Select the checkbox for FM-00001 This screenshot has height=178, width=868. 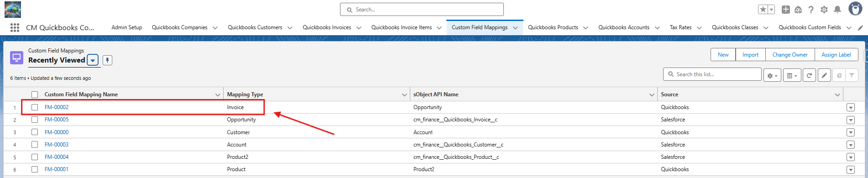[x=35, y=169]
